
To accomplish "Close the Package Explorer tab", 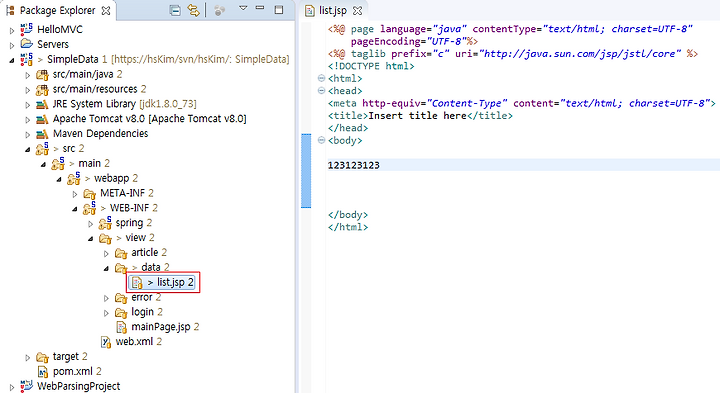I will coord(106,11).
